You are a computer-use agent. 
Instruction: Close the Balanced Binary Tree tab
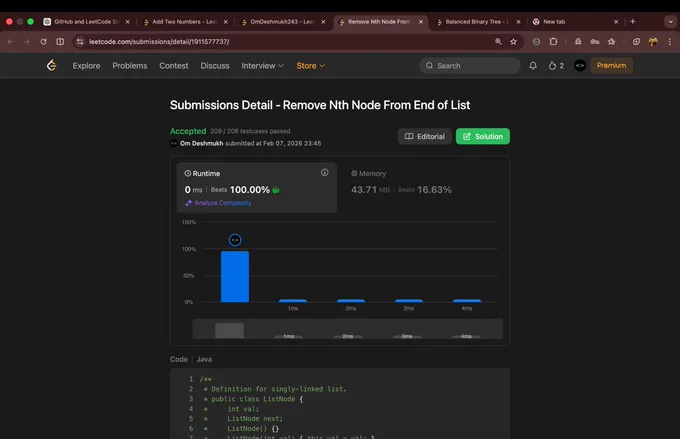518,22
